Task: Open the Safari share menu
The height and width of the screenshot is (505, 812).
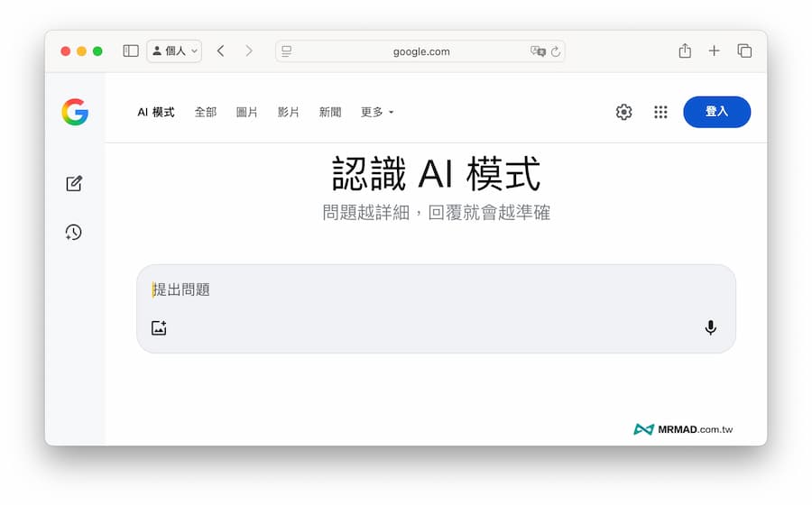Action: [685, 50]
